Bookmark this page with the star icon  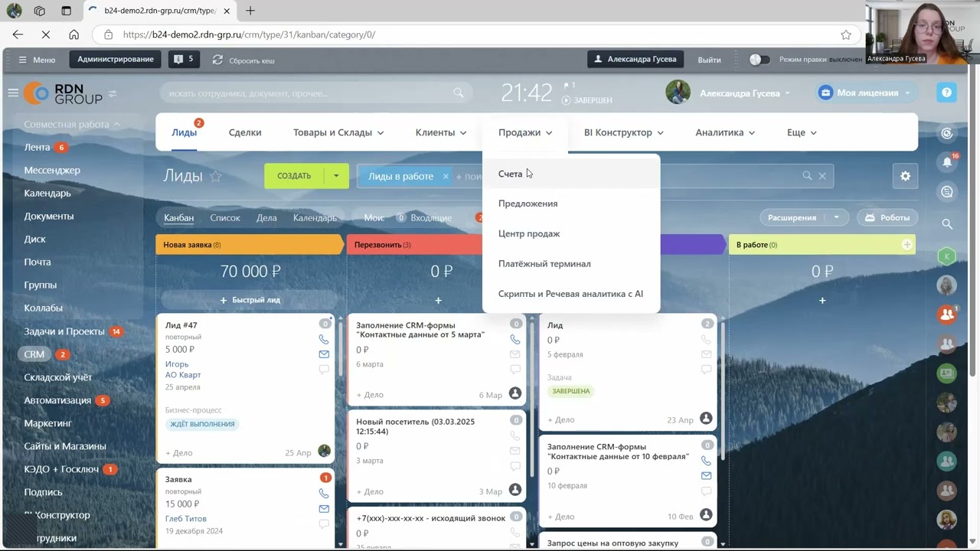pos(846,34)
